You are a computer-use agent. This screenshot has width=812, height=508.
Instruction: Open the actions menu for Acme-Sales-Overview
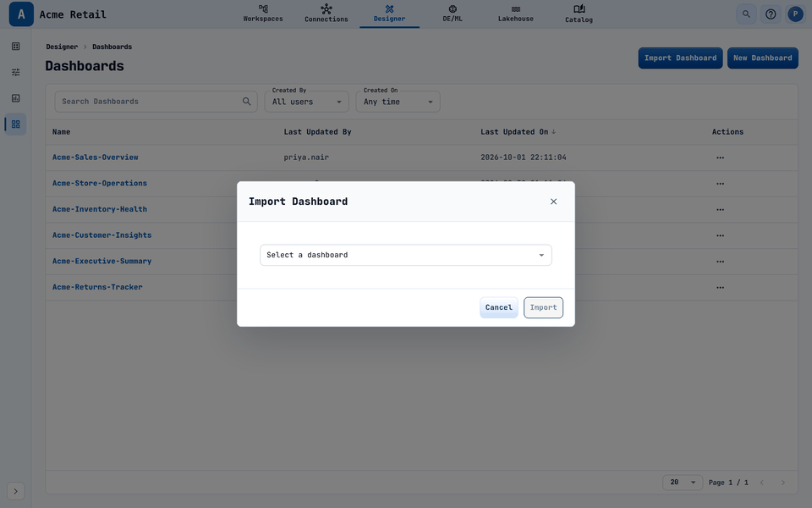coord(721,157)
